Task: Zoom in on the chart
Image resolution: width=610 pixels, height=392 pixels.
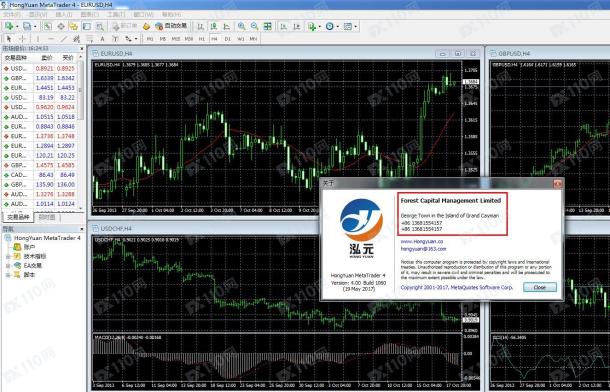Action: [242, 26]
